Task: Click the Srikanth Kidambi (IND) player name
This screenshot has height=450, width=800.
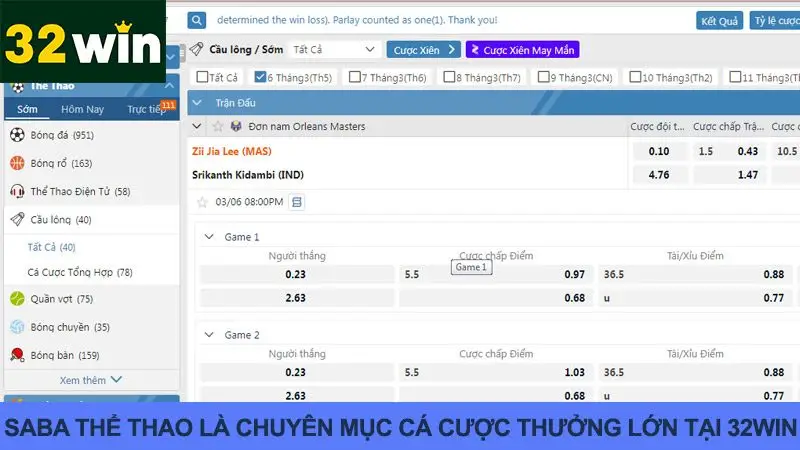Action: tap(248, 174)
